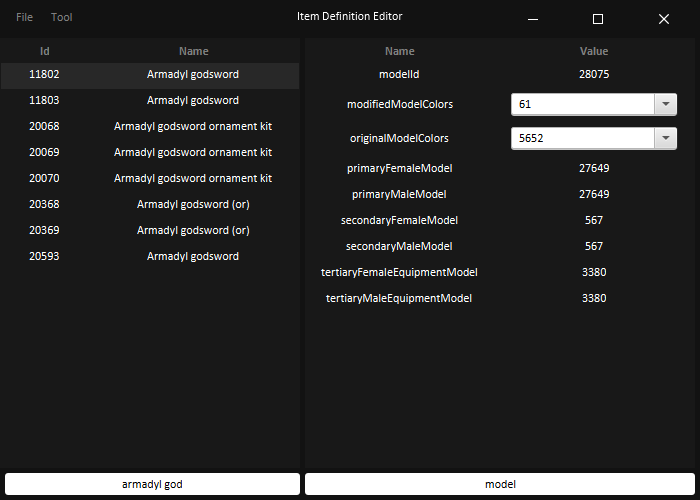700x500 pixels.
Task: Click the Value column header
Action: point(594,51)
